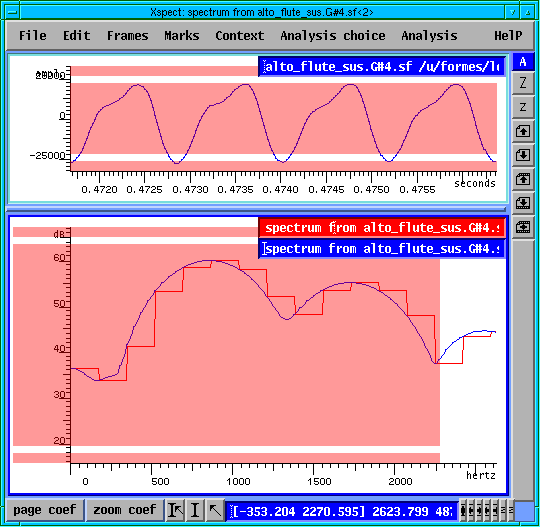Image resolution: width=540 pixels, height=527 pixels.
Task: Click the large Z zoom button
Action: (x=523, y=83)
